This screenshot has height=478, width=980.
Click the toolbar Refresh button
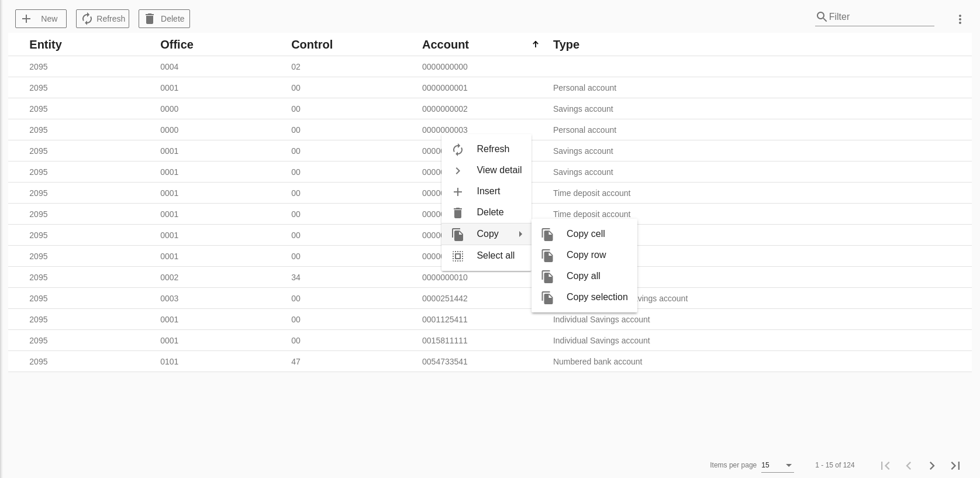102,19
